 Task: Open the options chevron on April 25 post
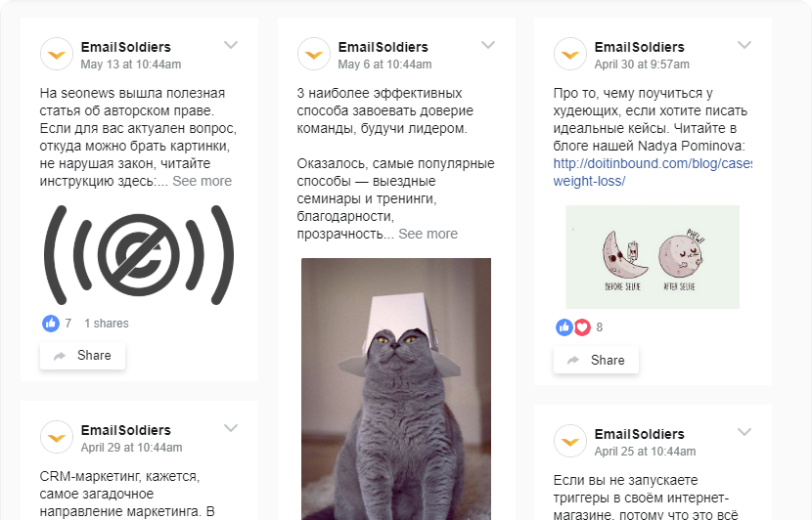tap(744, 432)
